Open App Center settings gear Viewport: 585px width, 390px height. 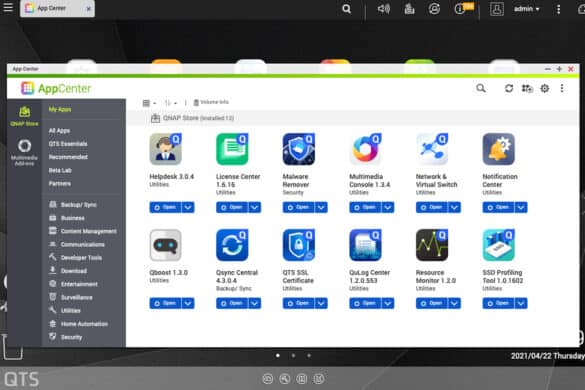(x=545, y=88)
